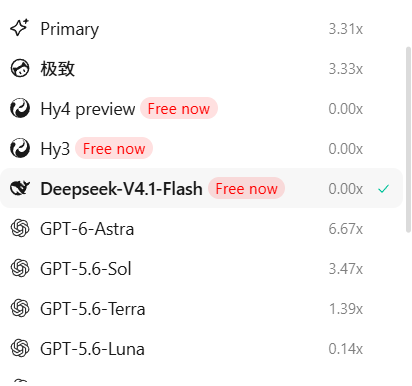Click the swirl icon beside Hy3
412x386 pixels.
(x=20, y=148)
